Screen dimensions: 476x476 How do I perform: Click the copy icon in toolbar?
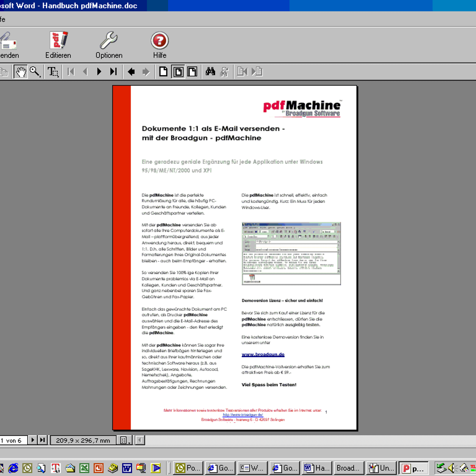coord(4,72)
